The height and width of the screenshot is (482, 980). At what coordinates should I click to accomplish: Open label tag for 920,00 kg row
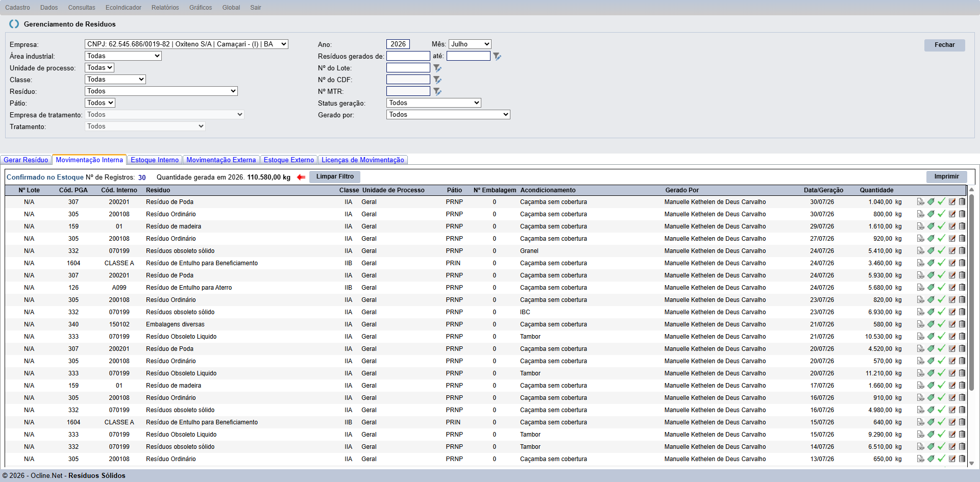pos(931,238)
